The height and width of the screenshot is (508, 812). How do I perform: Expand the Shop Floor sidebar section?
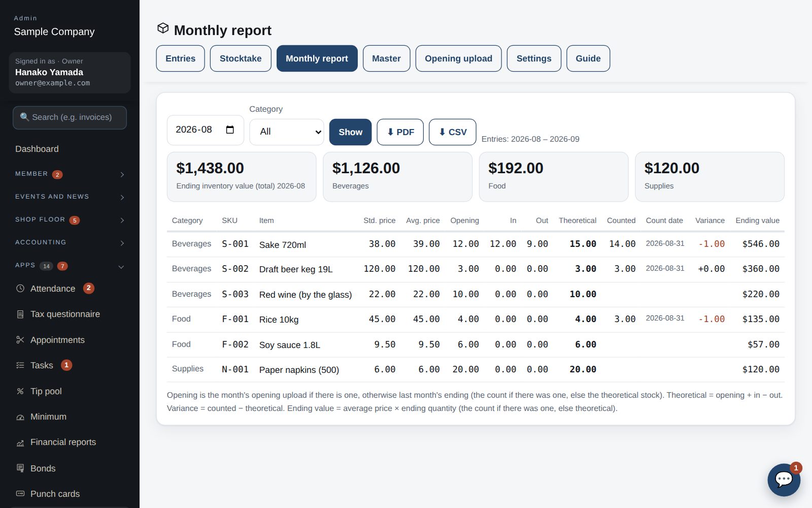(x=70, y=220)
